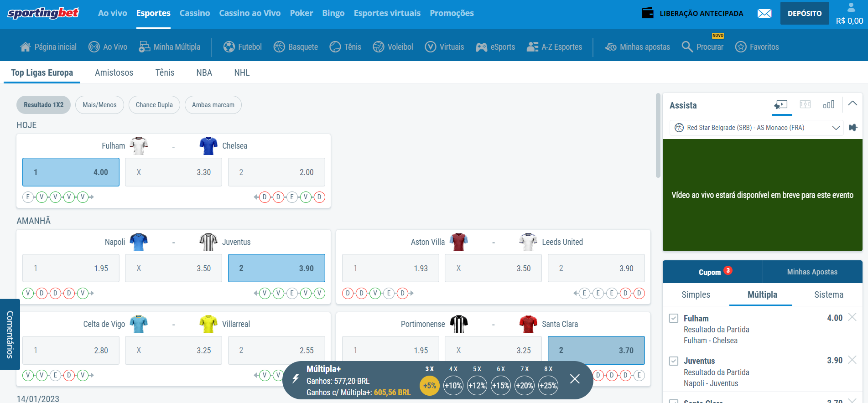Collapse the Assista panel
This screenshot has height=403, width=868.
pyautogui.click(x=852, y=103)
